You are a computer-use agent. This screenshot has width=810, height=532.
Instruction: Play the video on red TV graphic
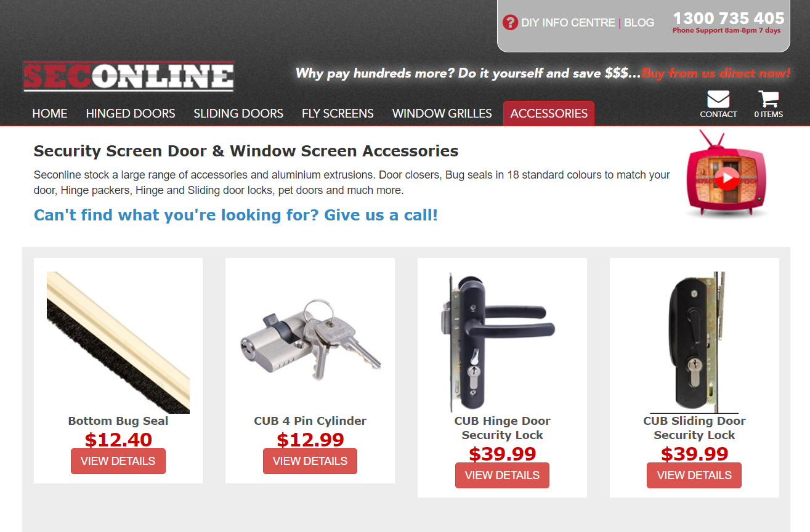727,179
